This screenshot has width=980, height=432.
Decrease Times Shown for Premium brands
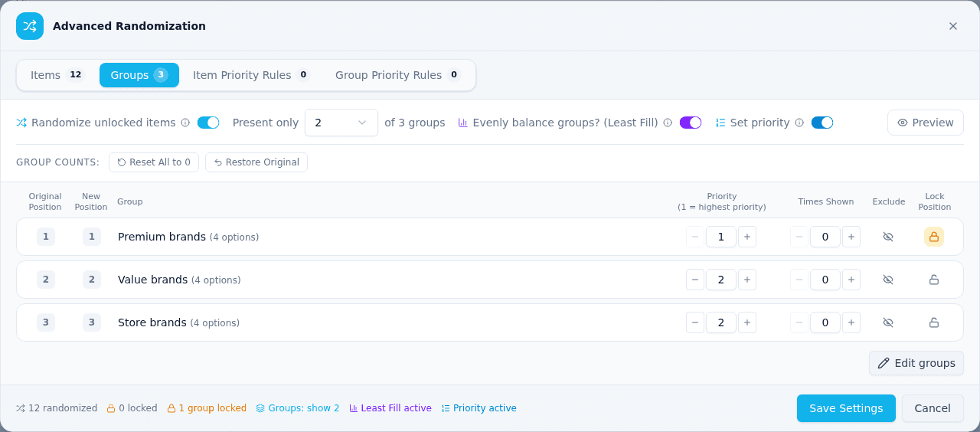coord(799,237)
